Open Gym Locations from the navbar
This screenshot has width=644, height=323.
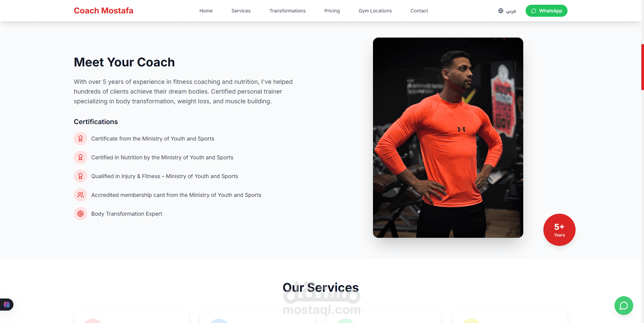(375, 11)
